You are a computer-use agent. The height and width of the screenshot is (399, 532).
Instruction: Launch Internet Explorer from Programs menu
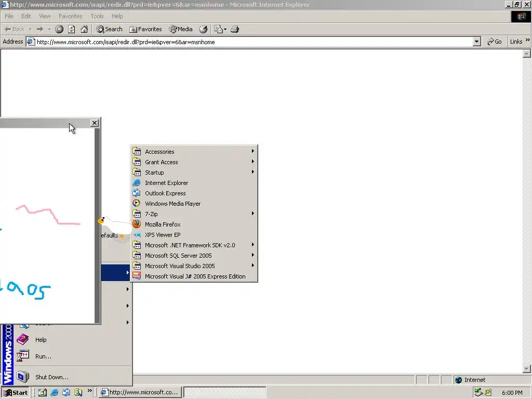(x=194, y=183)
